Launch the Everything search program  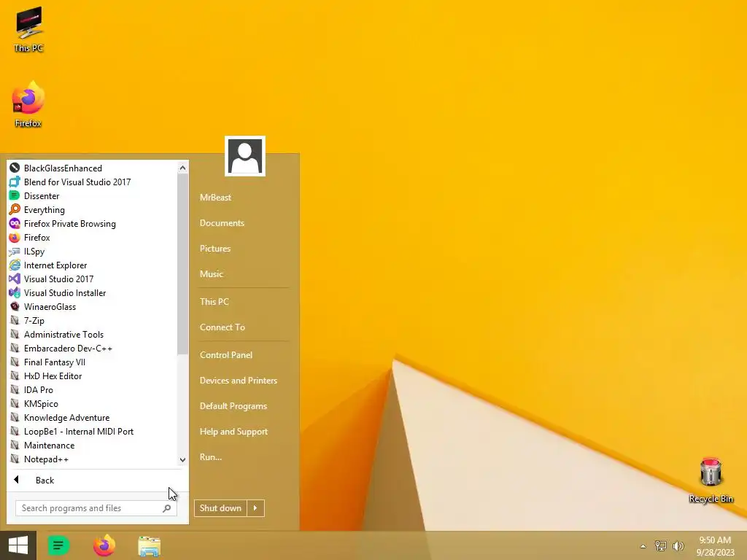[37, 209]
